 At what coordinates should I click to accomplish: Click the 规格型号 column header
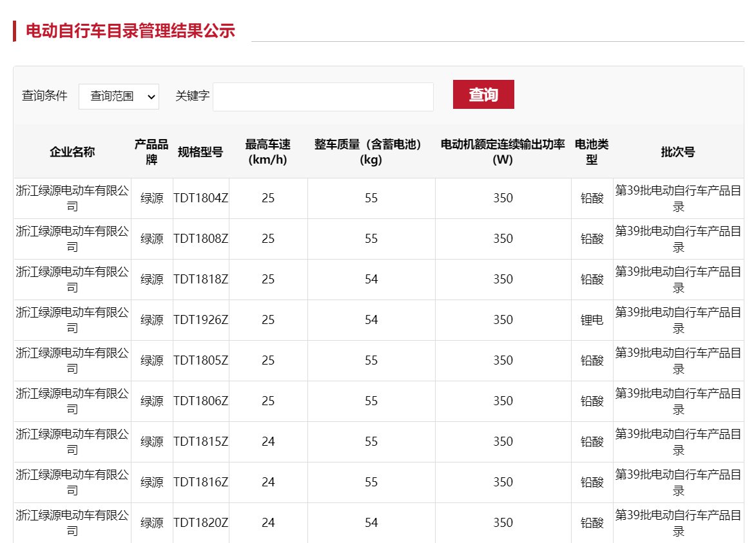click(x=200, y=152)
